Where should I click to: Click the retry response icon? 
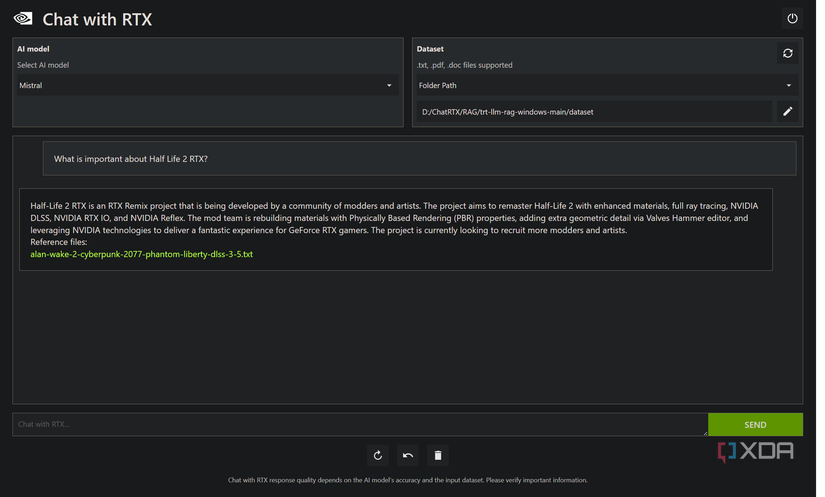(x=378, y=455)
